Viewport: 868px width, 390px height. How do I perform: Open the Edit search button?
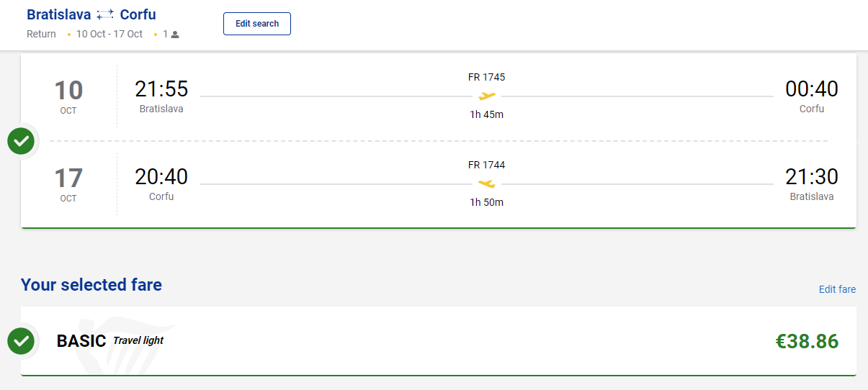(257, 24)
